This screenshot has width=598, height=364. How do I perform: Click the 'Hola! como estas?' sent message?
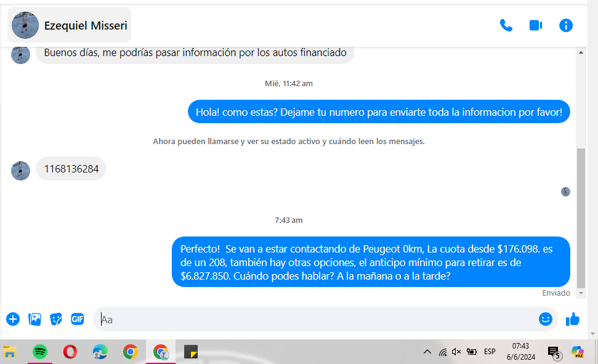pos(379,112)
